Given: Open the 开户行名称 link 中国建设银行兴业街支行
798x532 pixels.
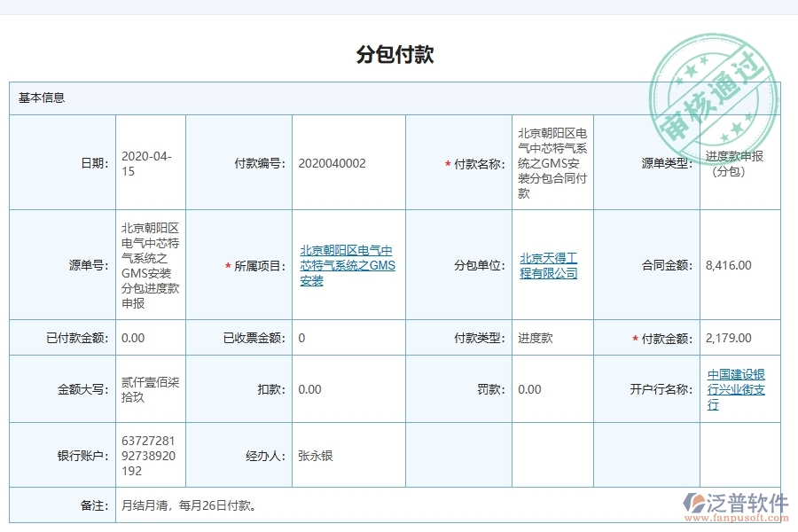Looking at the screenshot, I should (736, 389).
